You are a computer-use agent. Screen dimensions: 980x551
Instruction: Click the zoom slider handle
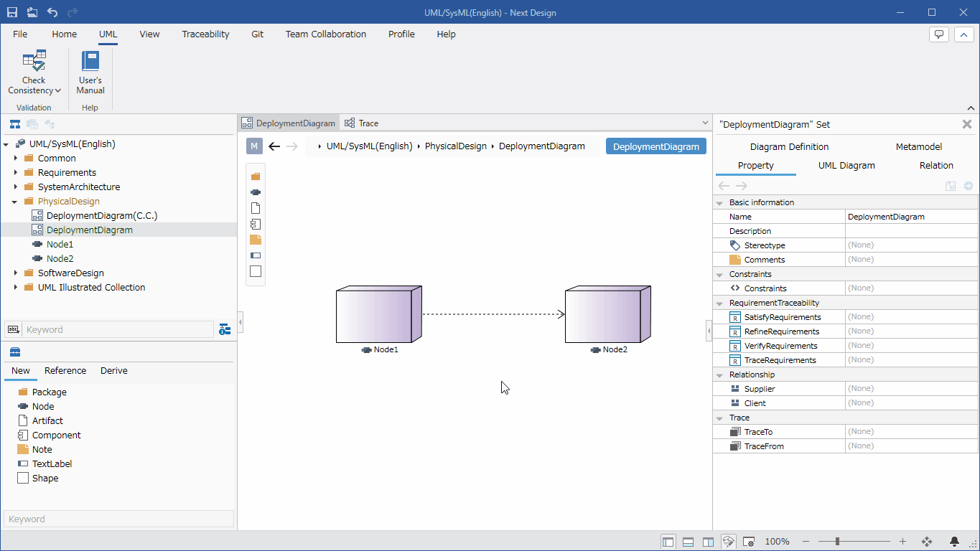coord(837,542)
